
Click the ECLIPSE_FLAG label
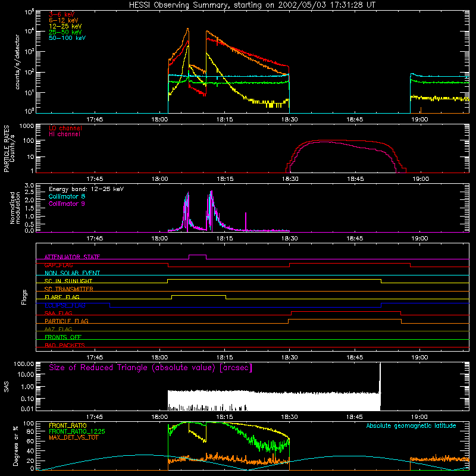point(65,305)
